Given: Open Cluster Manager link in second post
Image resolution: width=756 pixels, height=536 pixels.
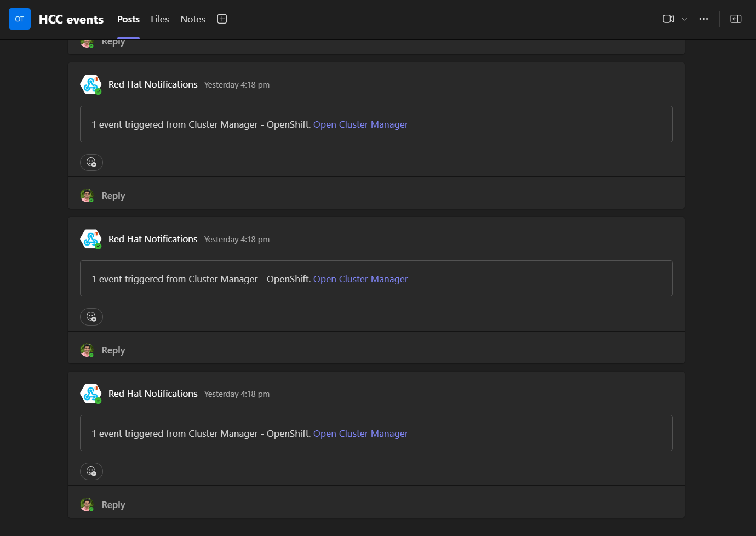Looking at the screenshot, I should (x=360, y=279).
